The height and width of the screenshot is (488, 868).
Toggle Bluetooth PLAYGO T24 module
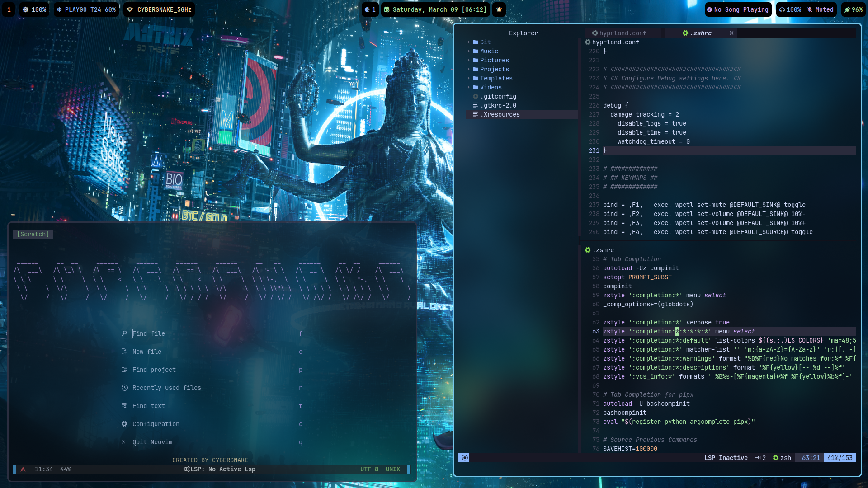86,9
